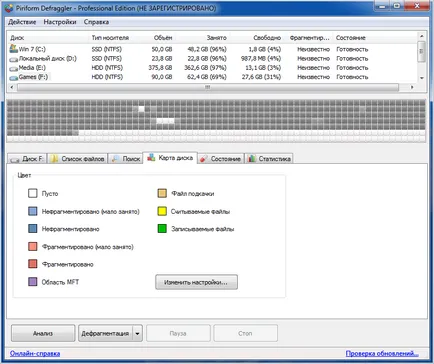Click the Media (E:) drive icon
Image resolution: width=434 pixels, height=364 pixels.
click(x=14, y=69)
